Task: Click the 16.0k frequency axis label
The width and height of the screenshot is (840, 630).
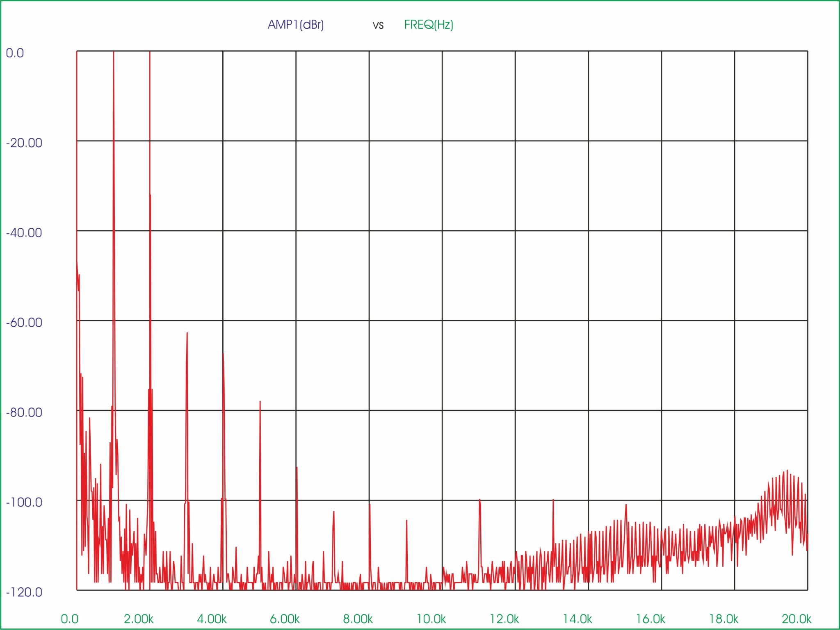Action: tap(650, 619)
